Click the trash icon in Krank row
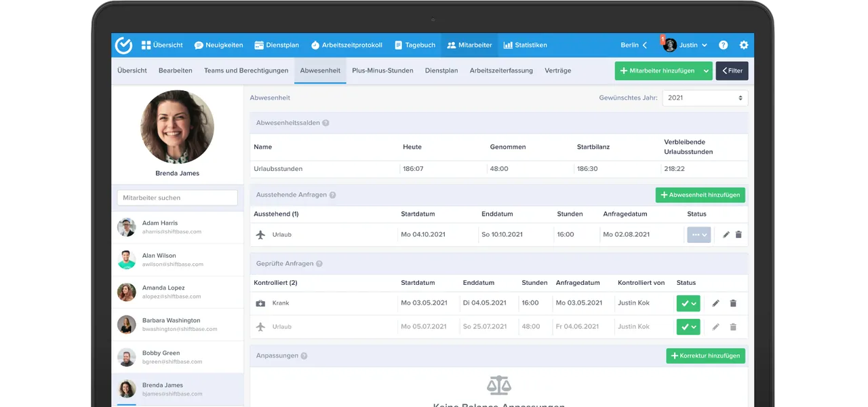868x407 pixels. pos(733,303)
